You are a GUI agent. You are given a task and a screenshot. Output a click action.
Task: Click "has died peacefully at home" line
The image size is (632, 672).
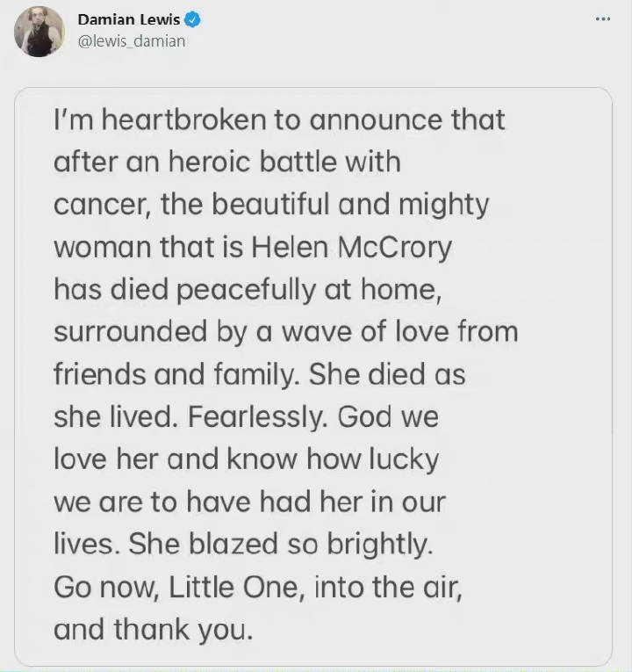247,290
